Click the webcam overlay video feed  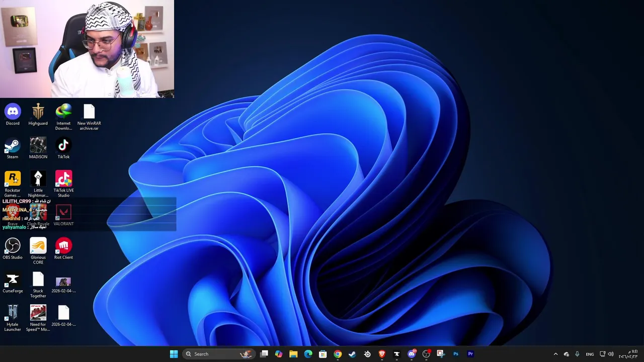[x=87, y=49]
